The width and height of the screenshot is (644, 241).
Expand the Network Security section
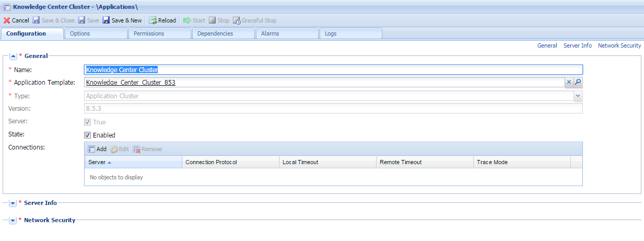[x=13, y=221]
